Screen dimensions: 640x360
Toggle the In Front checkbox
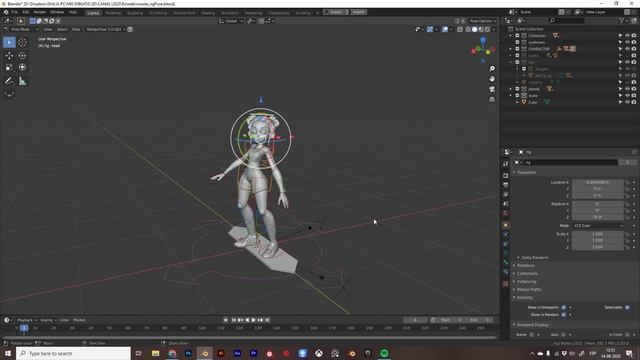(x=627, y=335)
